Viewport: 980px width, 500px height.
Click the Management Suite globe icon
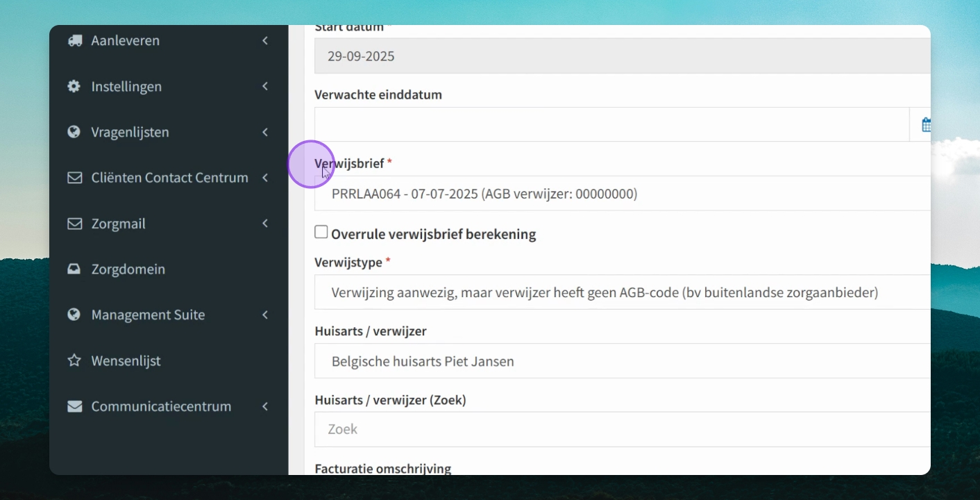[x=74, y=315]
